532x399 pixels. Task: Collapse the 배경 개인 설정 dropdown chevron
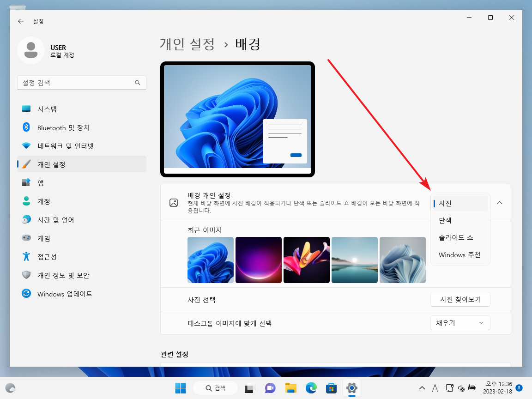pos(499,202)
